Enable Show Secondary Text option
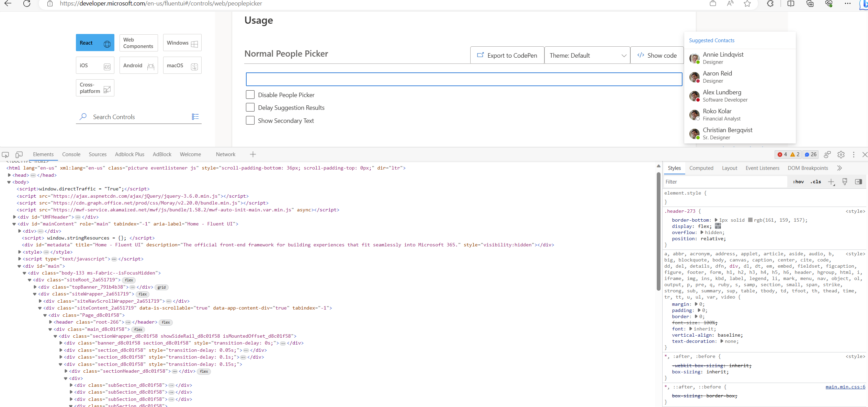Viewport: 868px width, 407px height. (250, 120)
